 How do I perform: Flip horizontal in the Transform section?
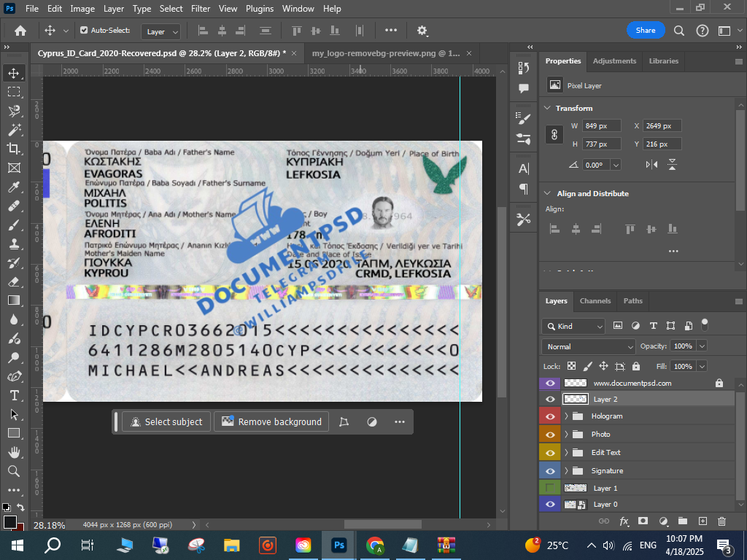click(x=651, y=165)
